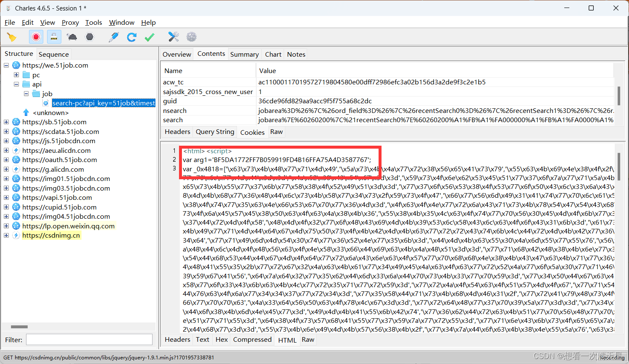Click the Name column header
Screen dimensions: 629x364
pyautogui.click(x=208, y=71)
